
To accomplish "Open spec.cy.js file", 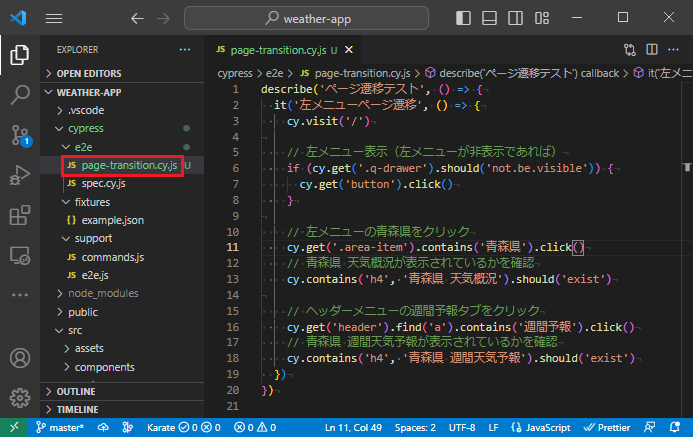I will tap(122, 183).
